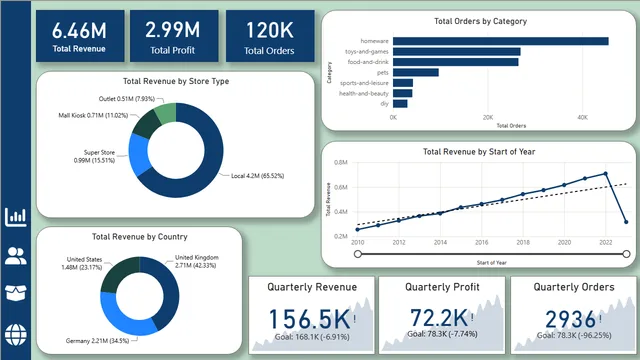Click the Quarterly Revenue 156.5K value
The image size is (640, 360).
[309, 320]
